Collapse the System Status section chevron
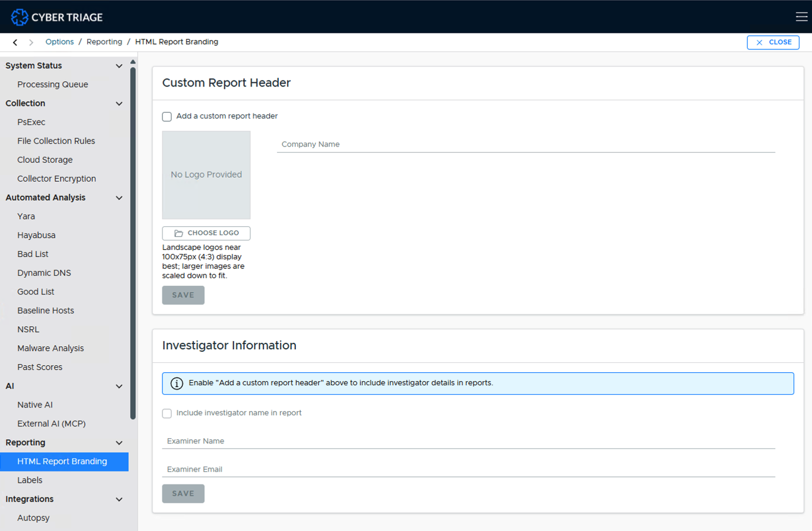The height and width of the screenshot is (531, 812). tap(119, 66)
